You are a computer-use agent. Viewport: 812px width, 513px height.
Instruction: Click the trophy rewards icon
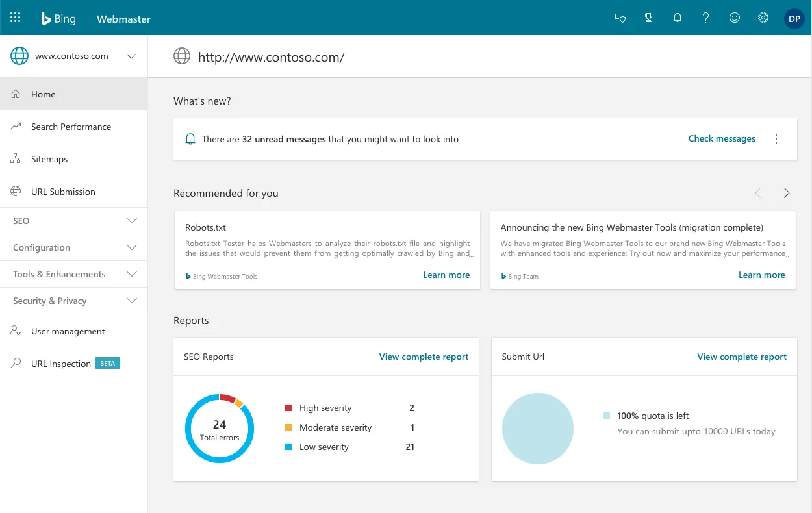648,18
